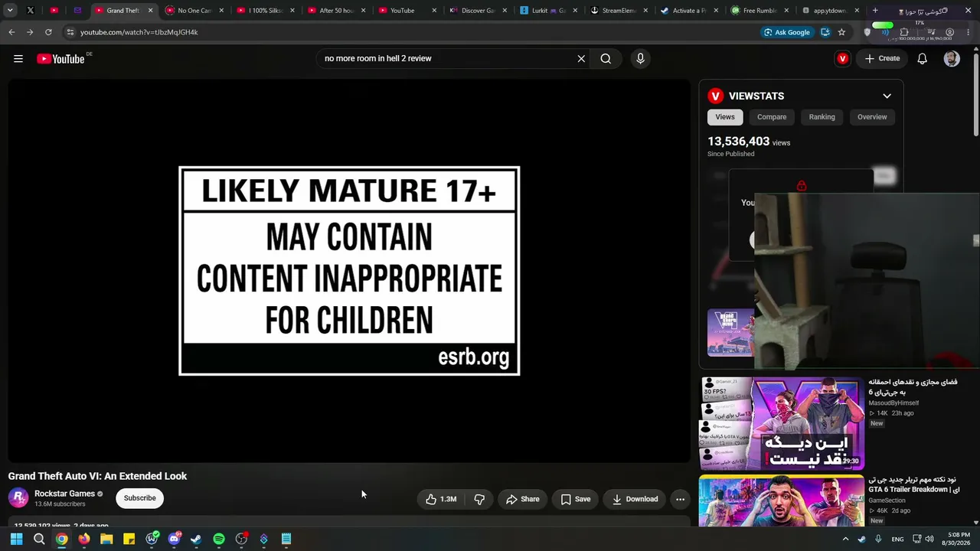This screenshot has height=551, width=980.
Task: Click the address bar URL
Action: [x=139, y=32]
